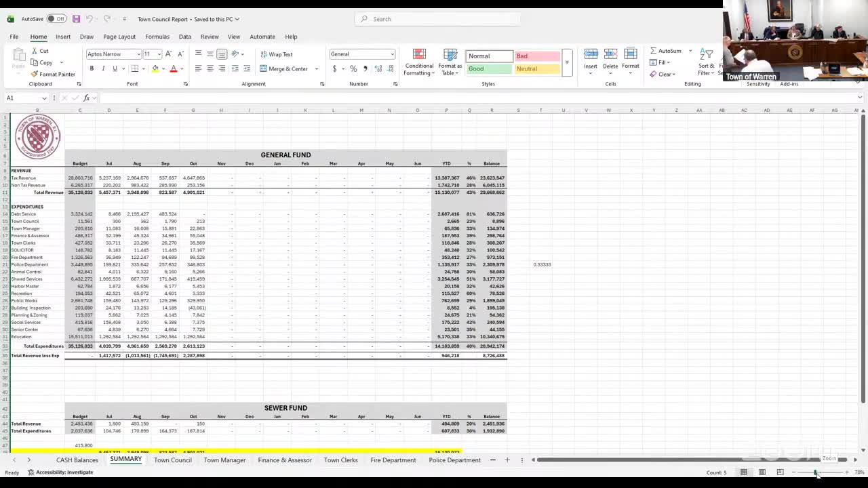Apply the Normal cell style
868x488 pixels.
pos(489,56)
